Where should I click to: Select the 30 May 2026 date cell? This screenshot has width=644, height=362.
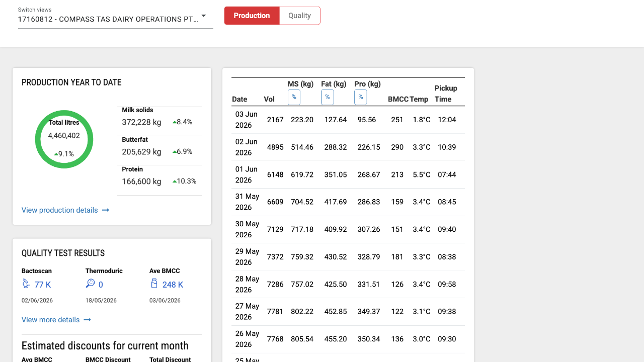pos(248,229)
